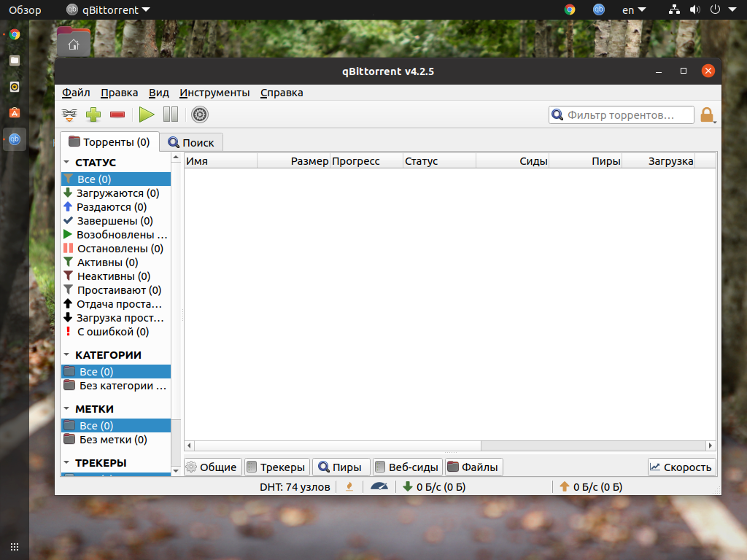Select the Активны (0) filter
This screenshot has height=560, width=747.
(x=116, y=262)
